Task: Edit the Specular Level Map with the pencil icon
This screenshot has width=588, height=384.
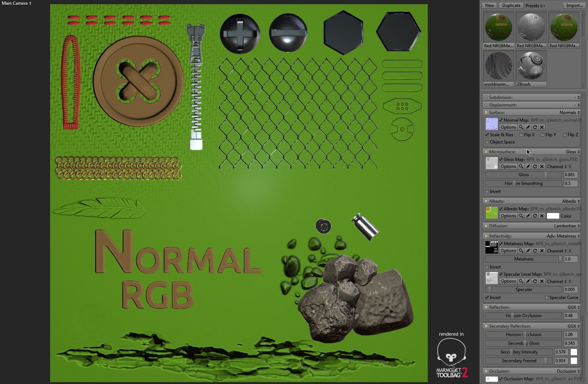Action: coord(528,281)
